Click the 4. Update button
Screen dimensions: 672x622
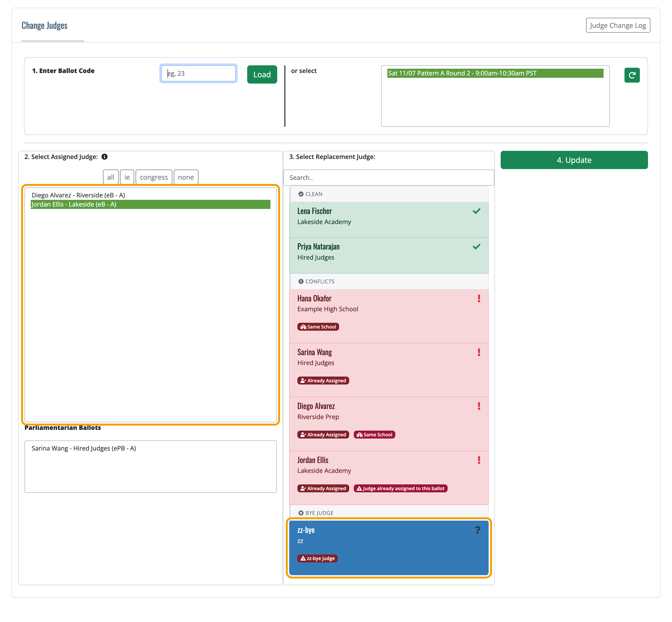pyautogui.click(x=574, y=160)
